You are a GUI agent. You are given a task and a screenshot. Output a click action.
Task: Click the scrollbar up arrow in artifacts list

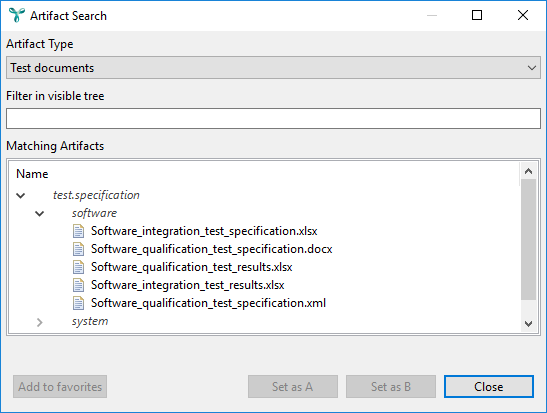528,171
